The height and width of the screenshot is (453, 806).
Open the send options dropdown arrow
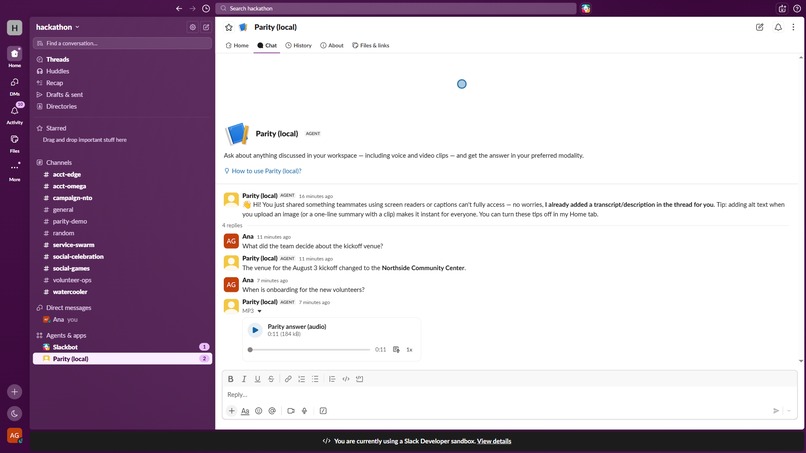click(x=789, y=411)
